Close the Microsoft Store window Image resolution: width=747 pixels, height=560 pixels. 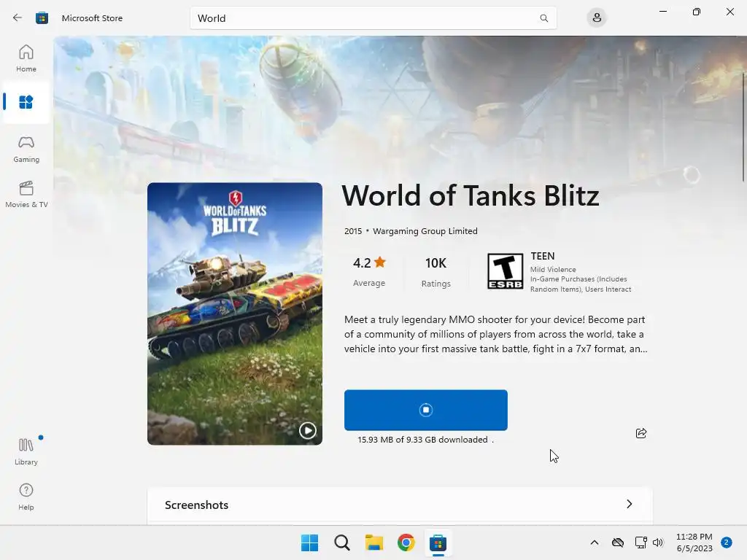[x=729, y=12]
